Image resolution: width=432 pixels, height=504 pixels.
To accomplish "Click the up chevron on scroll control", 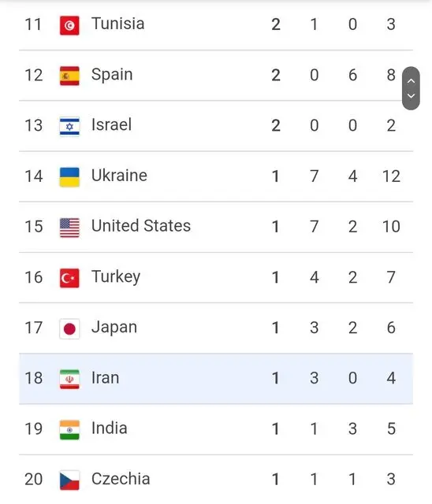I will click(x=411, y=81).
